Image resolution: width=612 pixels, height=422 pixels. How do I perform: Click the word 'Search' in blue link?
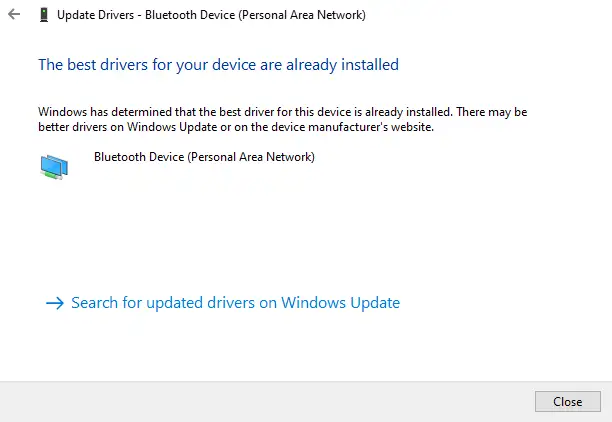pyautogui.click(x=94, y=303)
